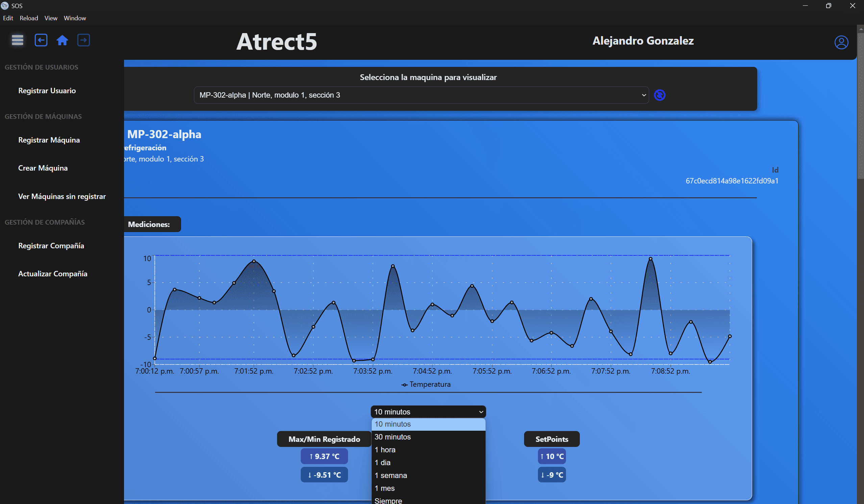
Task: Open Ver Máquinas sin registrar
Action: tap(62, 197)
